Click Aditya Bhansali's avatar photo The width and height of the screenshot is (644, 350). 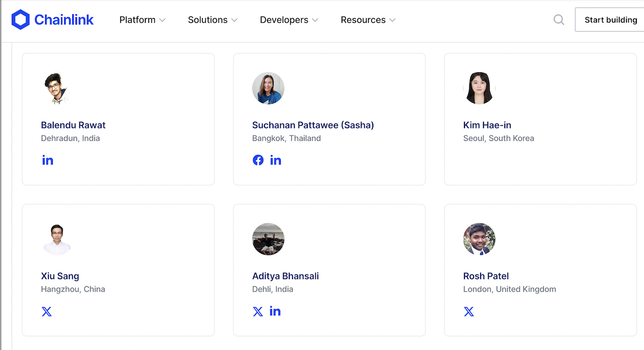(x=268, y=239)
